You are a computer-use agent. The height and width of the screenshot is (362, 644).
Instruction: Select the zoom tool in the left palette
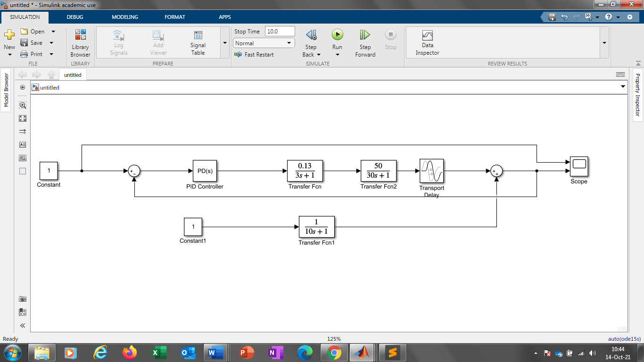tap(22, 105)
